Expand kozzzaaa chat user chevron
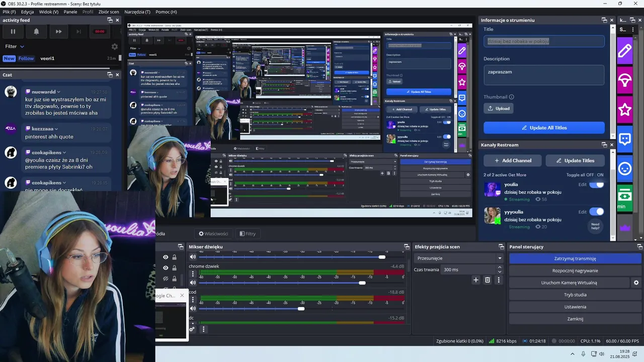Screen dimensions: 644x362 (56, 129)
